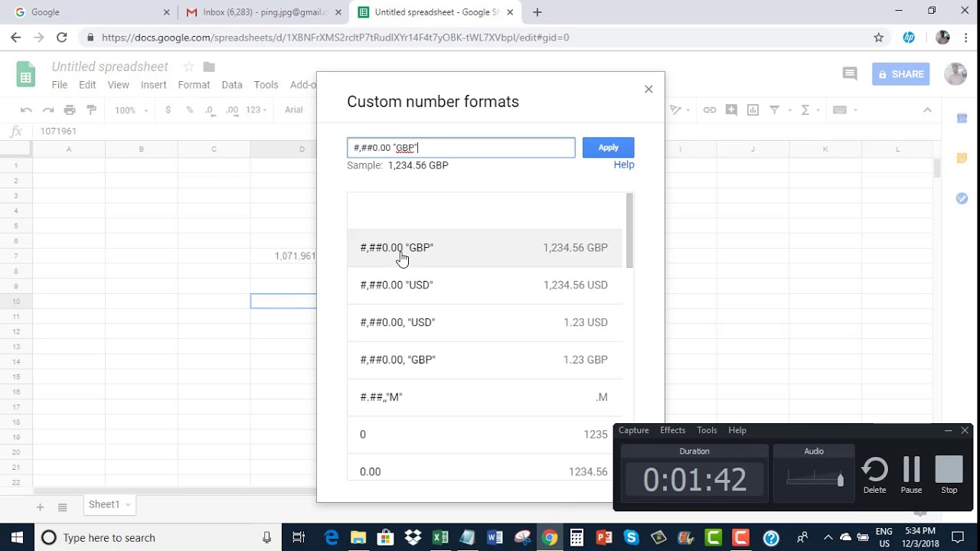Click the Pause button in recorder
This screenshot has width=980, height=551.
(x=911, y=475)
